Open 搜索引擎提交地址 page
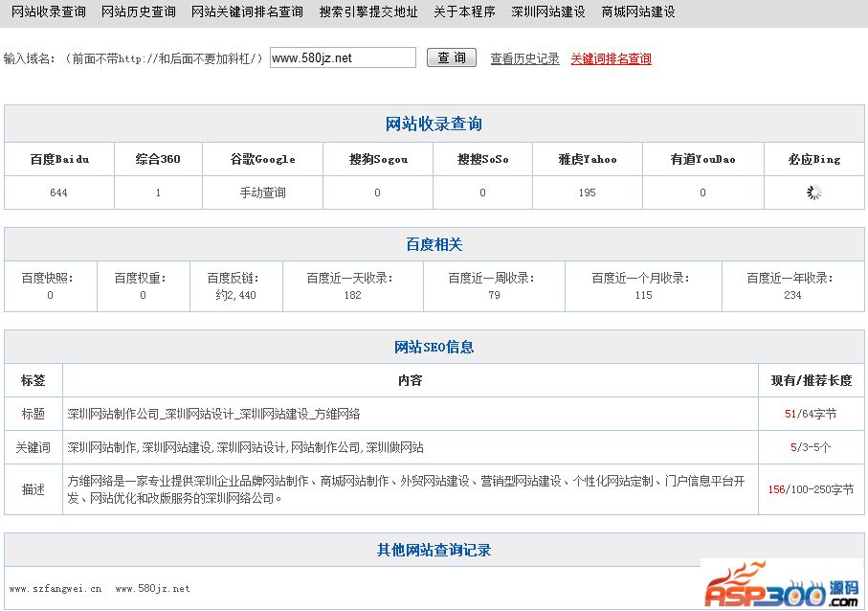This screenshot has height=611, width=868. (368, 11)
